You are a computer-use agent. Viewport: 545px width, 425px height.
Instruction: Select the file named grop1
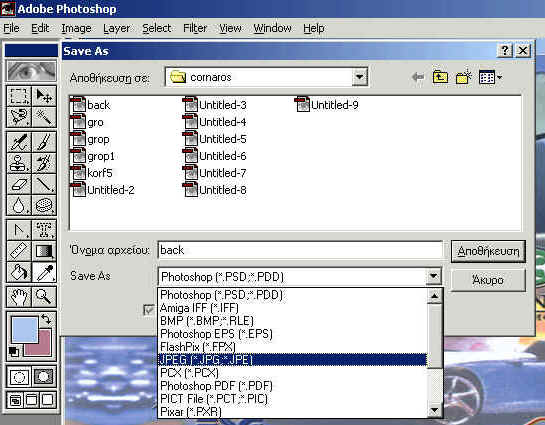pos(92,156)
